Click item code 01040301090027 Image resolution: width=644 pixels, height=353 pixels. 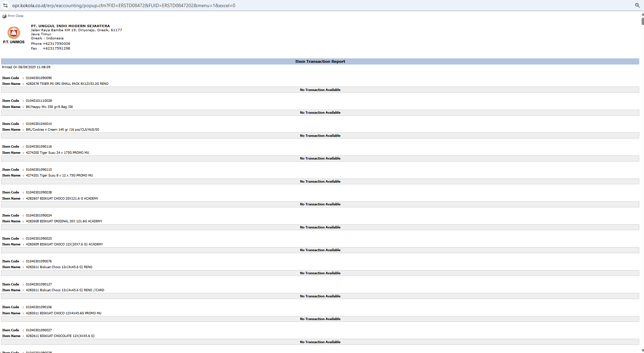coord(39,330)
